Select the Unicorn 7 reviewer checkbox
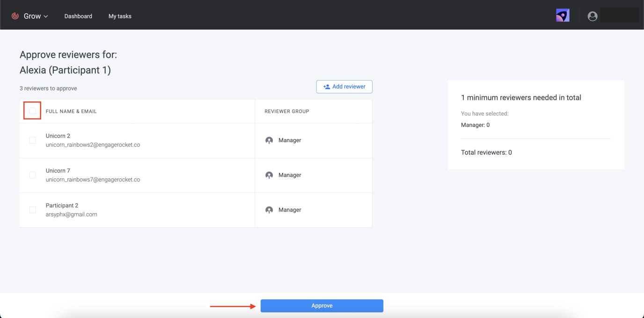Screen dimensions: 644x318 (33, 175)
